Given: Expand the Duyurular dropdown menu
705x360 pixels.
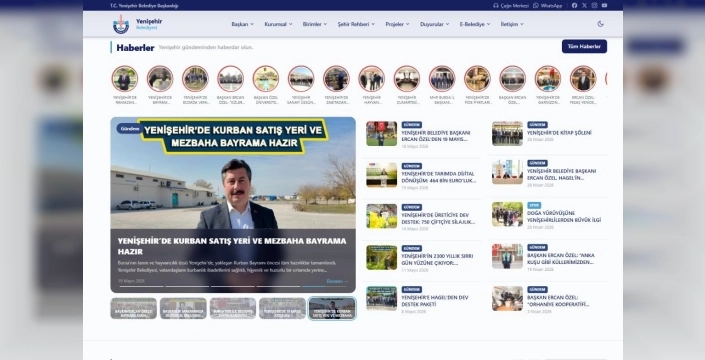Looking at the screenshot, I should 434,24.
